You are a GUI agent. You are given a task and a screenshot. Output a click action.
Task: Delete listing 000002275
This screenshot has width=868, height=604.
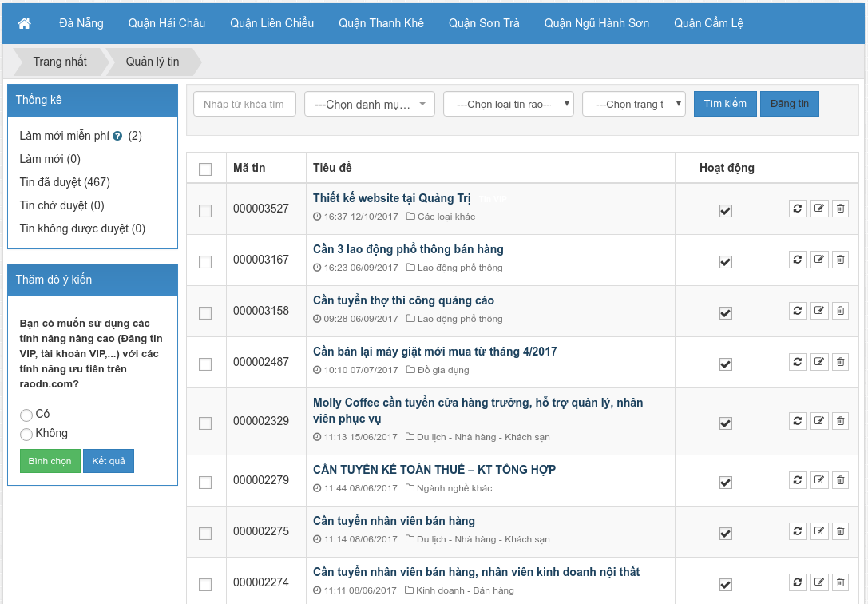tap(840, 531)
